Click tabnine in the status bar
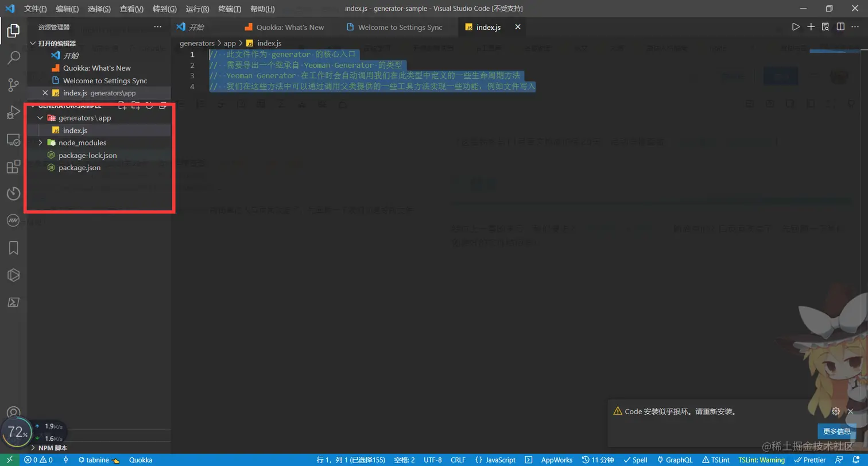 [98, 460]
